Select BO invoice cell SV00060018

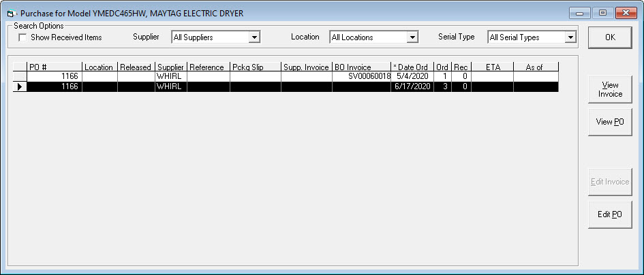tap(361, 77)
